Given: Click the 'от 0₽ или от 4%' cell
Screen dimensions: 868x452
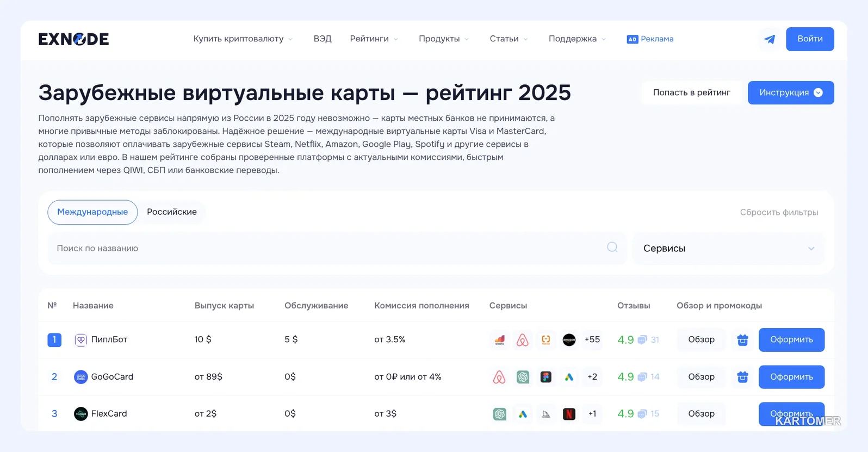Looking at the screenshot, I should tap(408, 377).
